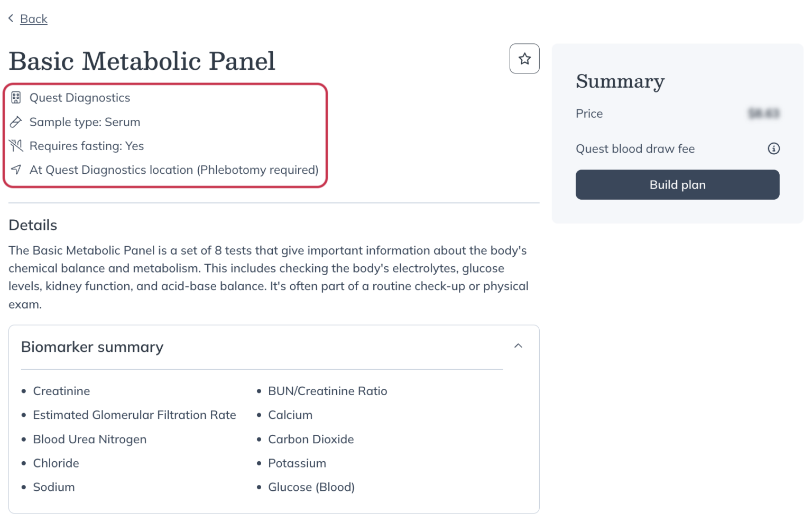Select Creatinine in the biomarker list
The width and height of the screenshot is (812, 523).
[x=61, y=391]
